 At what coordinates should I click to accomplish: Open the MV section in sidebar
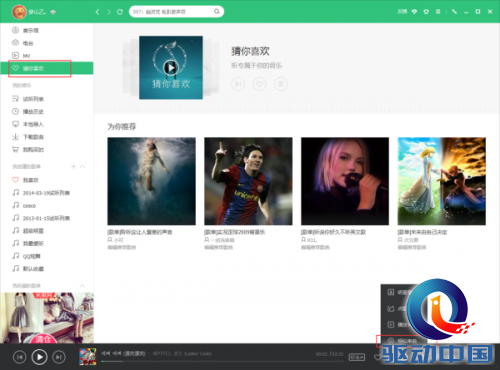pyautogui.click(x=21, y=56)
